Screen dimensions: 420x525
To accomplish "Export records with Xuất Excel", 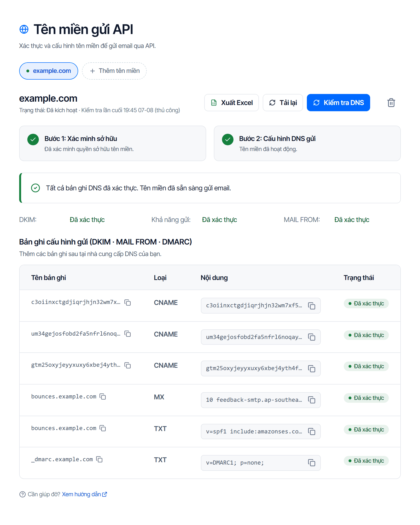I will pyautogui.click(x=231, y=103).
